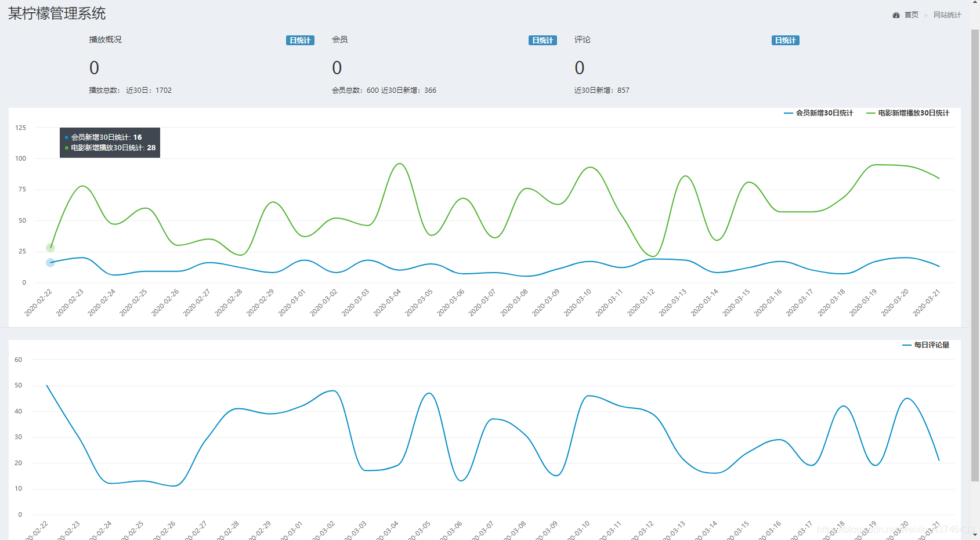Click 2020-02-23 label on the top chart's axis

click(70, 302)
